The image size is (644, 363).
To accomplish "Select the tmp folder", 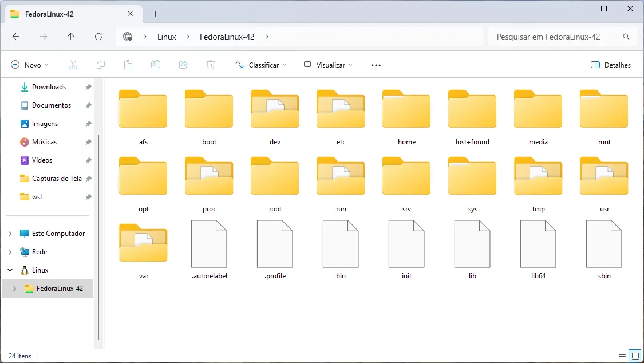I will [538, 185].
